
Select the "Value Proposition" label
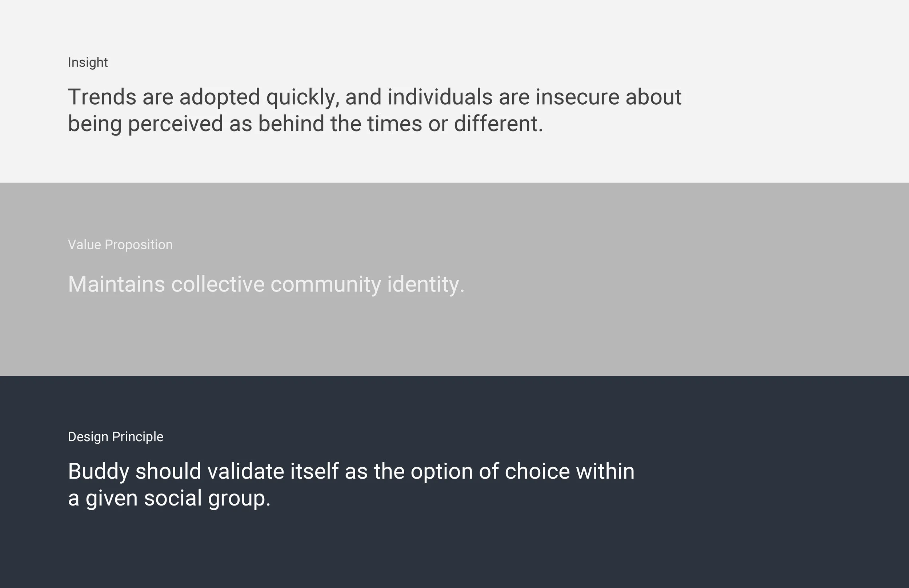[x=120, y=245]
